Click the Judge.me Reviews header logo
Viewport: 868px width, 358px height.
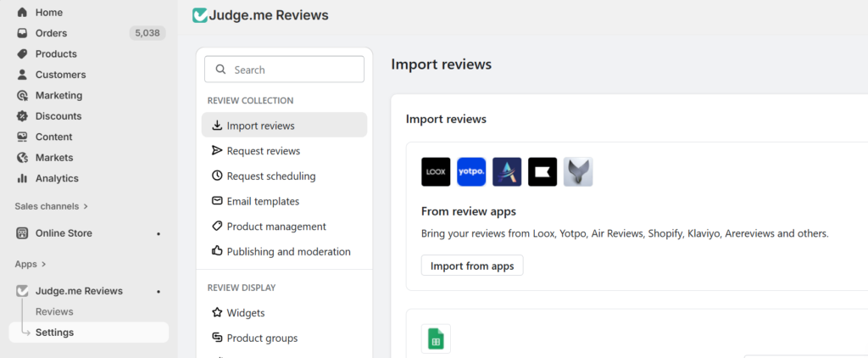click(x=200, y=15)
